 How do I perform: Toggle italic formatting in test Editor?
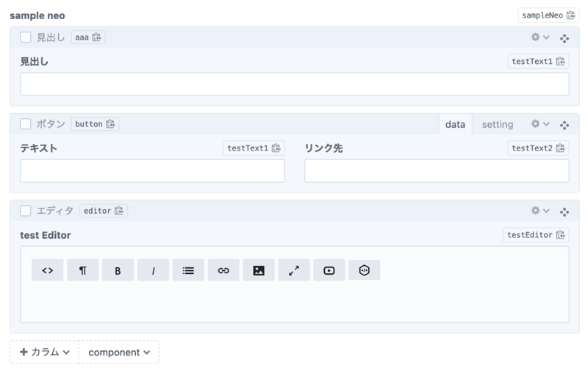153,270
